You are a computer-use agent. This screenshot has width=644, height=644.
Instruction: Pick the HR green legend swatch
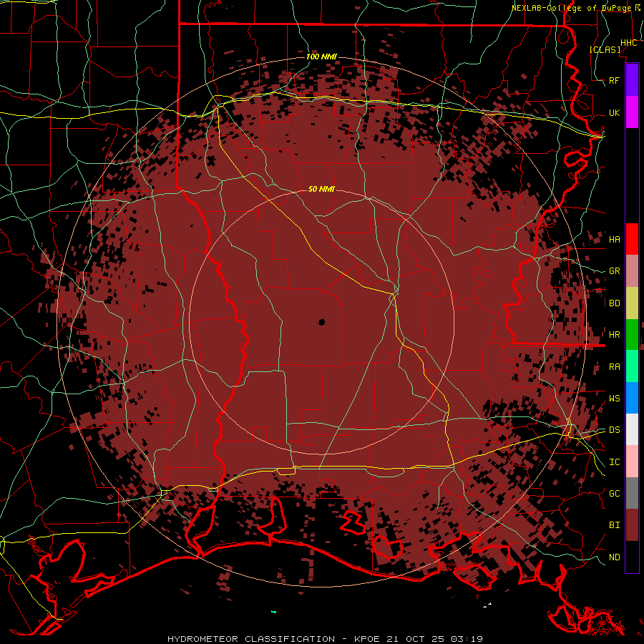(x=632, y=334)
